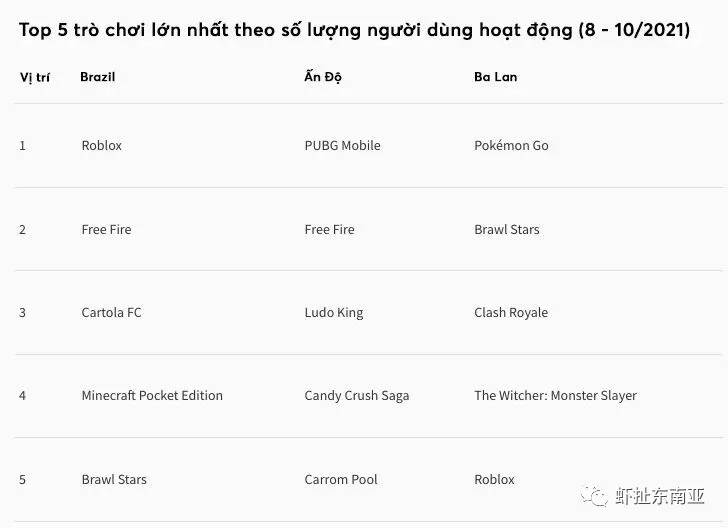The height and width of the screenshot is (528, 728).
Task: Select The Witcher: Monster Slayer
Action: coord(555,396)
